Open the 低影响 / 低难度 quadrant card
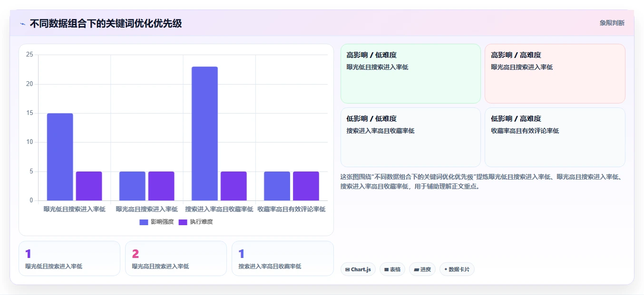Viewport: 644px width, 295px height. click(x=410, y=137)
